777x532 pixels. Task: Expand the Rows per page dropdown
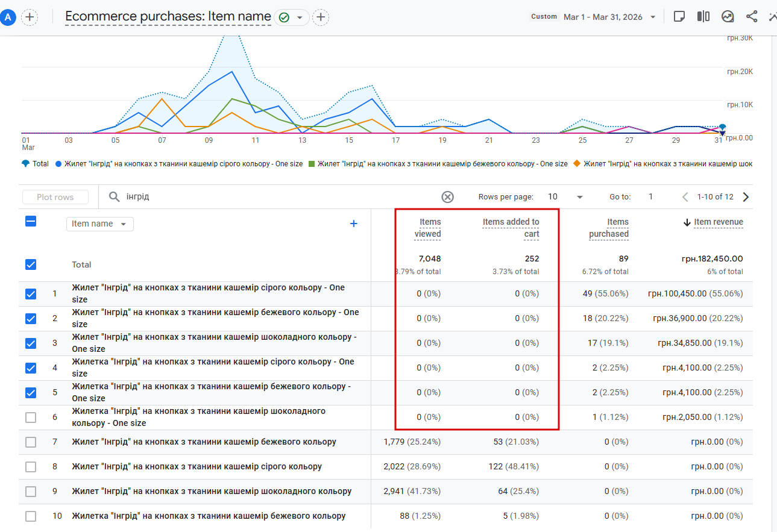580,197
